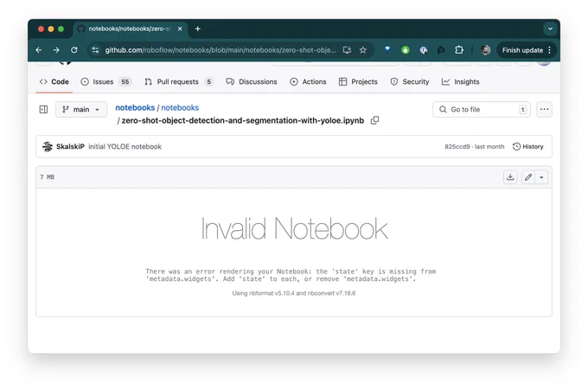Image resolution: width=588 pixels, height=390 pixels.
Task: Open the Pull requests tab
Action: [x=178, y=82]
